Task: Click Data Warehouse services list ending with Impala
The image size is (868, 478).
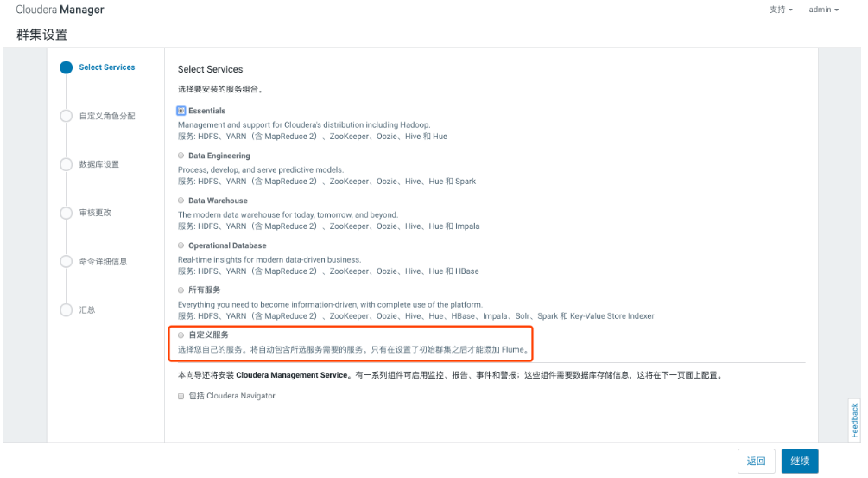Action: (x=329, y=226)
